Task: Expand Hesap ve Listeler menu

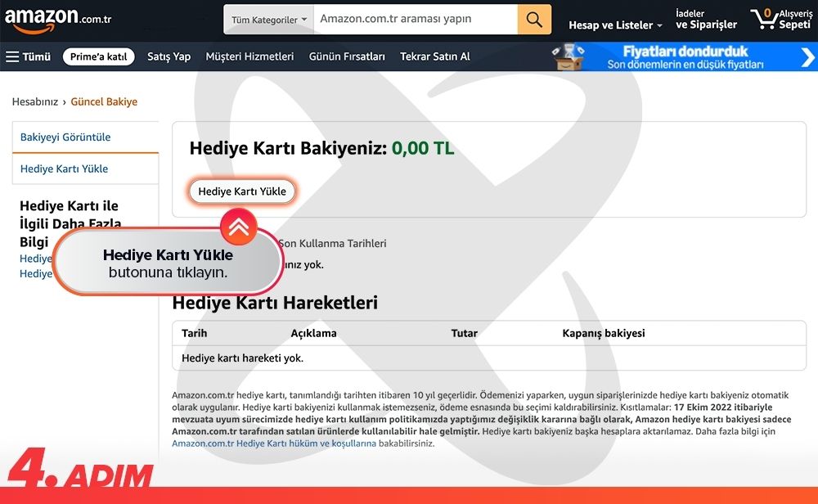Action: pyautogui.click(x=616, y=25)
